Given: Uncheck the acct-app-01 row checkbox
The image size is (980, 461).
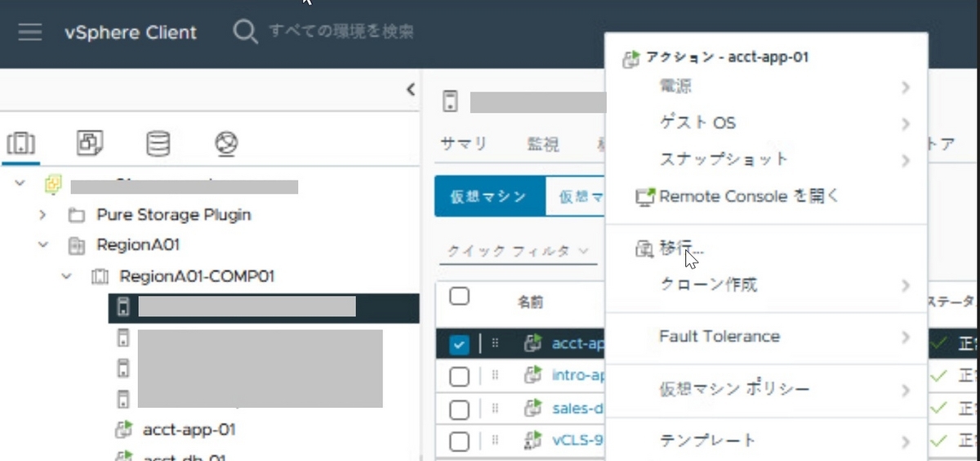Looking at the screenshot, I should [459, 345].
